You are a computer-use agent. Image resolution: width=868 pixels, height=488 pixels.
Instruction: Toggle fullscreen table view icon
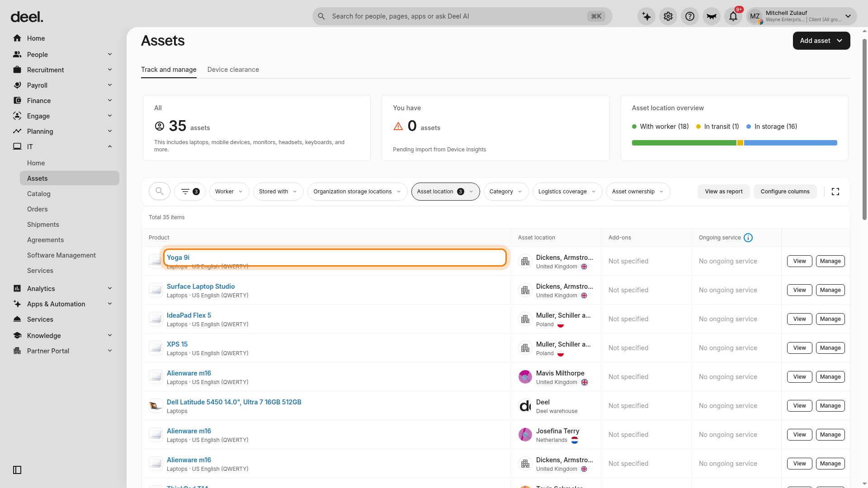835,192
